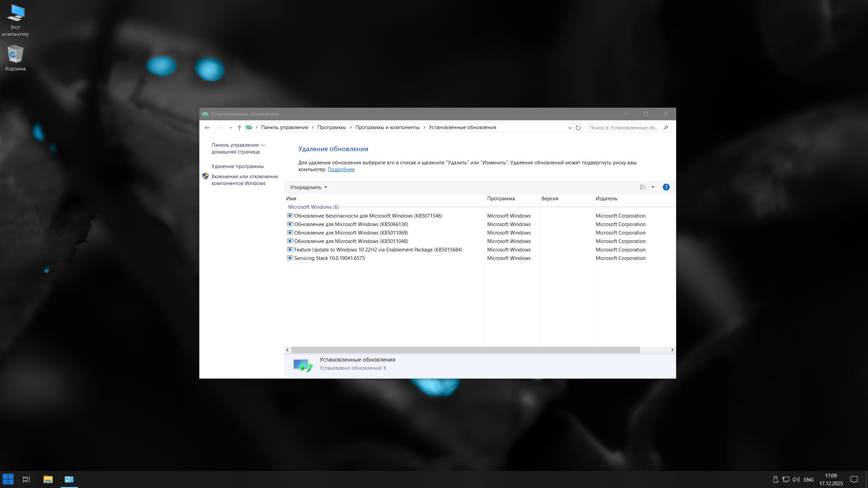868x488 pixels.
Task: Open the Подробнее link
Action: (x=341, y=169)
